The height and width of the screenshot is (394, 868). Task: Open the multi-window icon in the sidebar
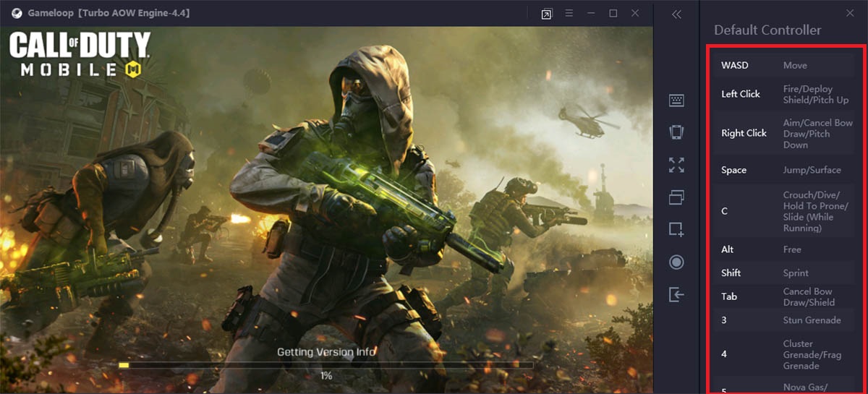coord(676,197)
